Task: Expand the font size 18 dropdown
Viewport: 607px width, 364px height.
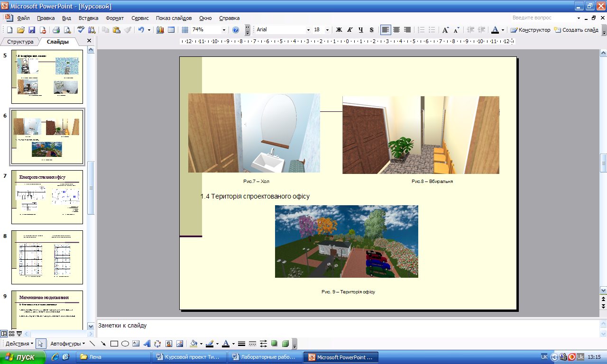Action: pos(328,30)
